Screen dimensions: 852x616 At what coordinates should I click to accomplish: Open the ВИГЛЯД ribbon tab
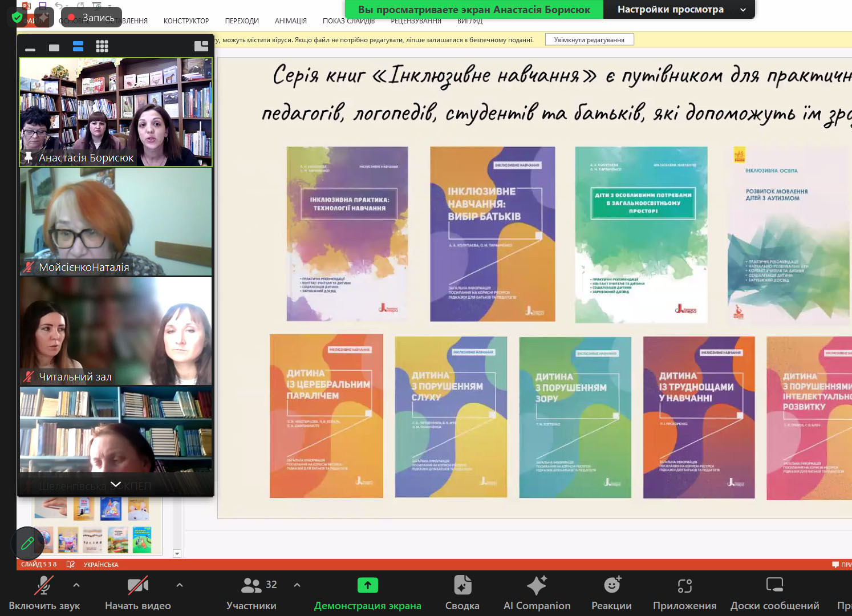(x=470, y=21)
